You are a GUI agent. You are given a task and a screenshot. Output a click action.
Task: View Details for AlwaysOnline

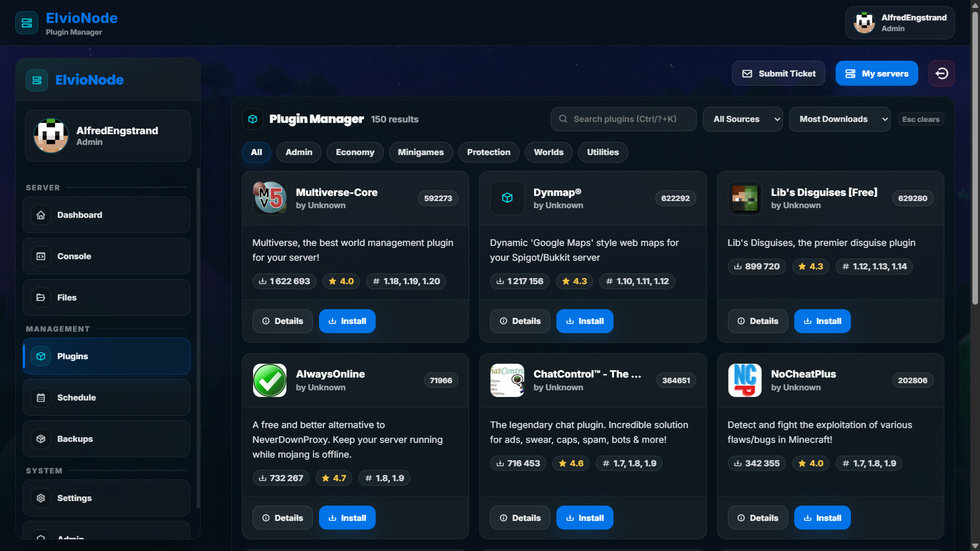tap(283, 518)
